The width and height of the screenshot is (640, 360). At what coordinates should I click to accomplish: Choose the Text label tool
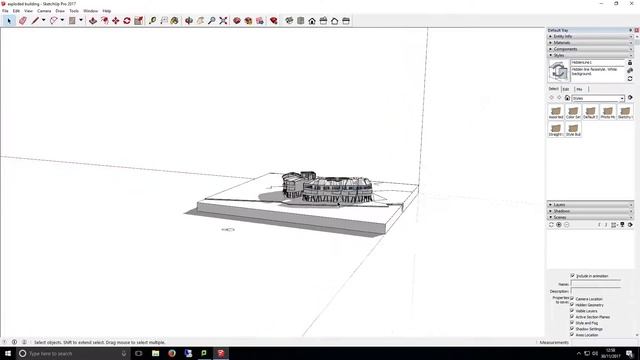coord(164,20)
